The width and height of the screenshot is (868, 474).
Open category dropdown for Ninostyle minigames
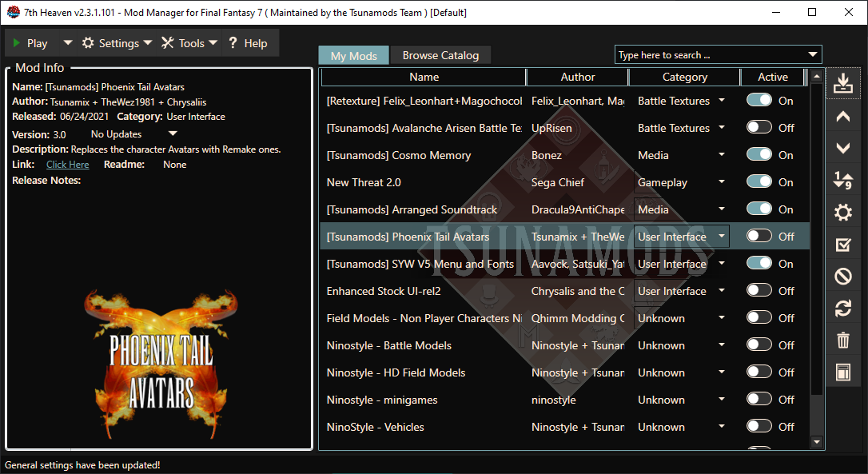pyautogui.click(x=721, y=399)
